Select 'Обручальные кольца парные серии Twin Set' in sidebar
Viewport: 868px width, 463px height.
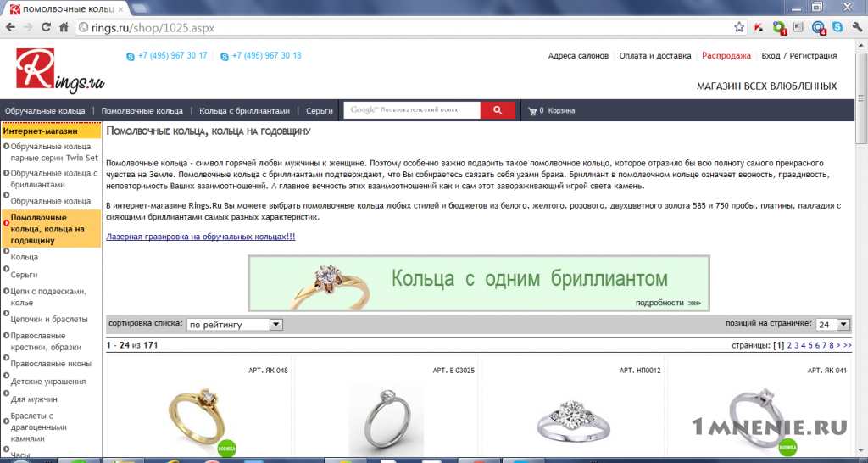point(54,152)
